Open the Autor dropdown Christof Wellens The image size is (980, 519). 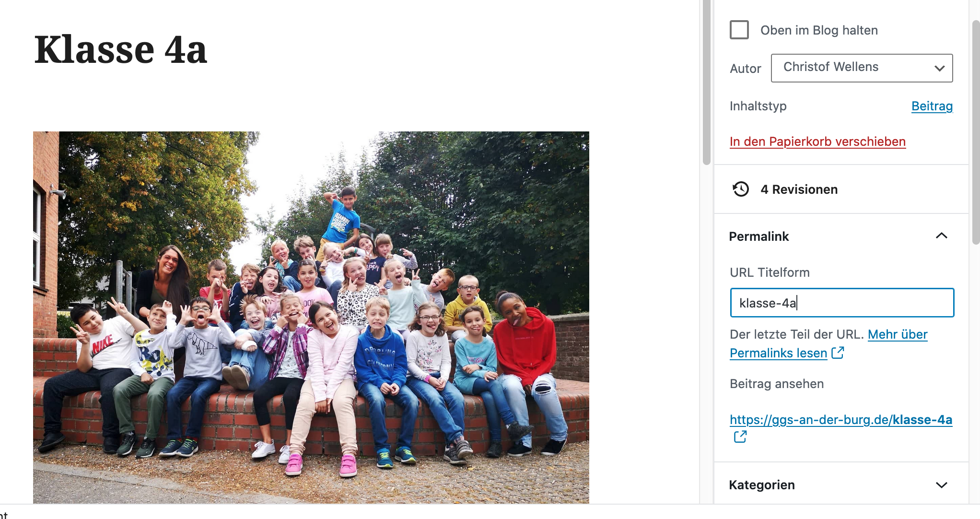pos(862,68)
